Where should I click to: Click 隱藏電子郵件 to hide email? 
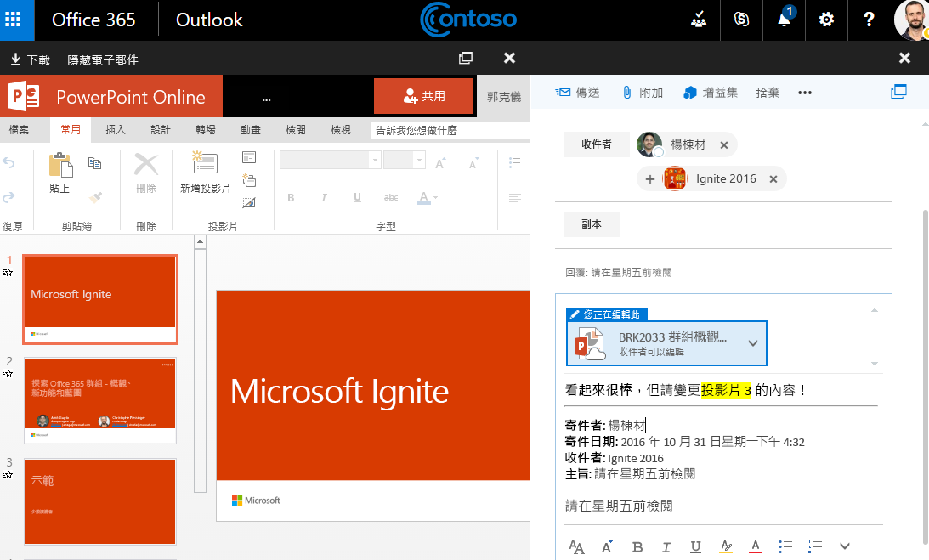coord(103,59)
